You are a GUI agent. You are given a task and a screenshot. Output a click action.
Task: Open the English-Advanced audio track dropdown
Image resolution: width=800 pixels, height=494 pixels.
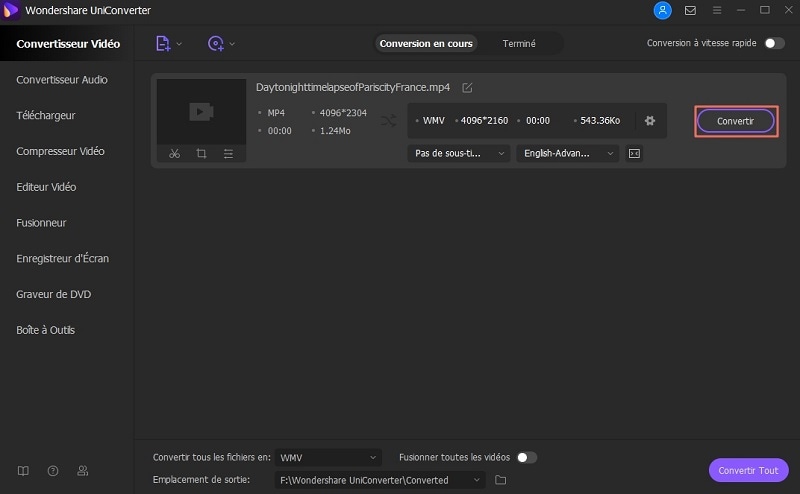[x=568, y=154]
